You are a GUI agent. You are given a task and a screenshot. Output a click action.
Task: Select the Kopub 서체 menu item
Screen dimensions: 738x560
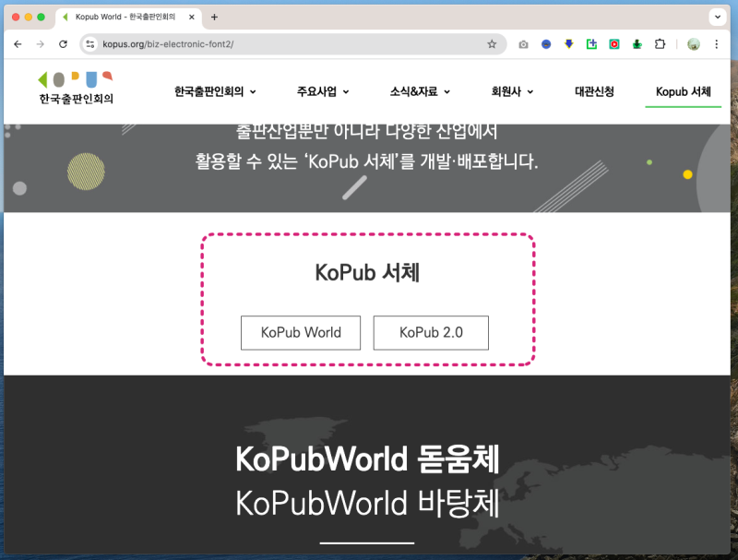(683, 91)
